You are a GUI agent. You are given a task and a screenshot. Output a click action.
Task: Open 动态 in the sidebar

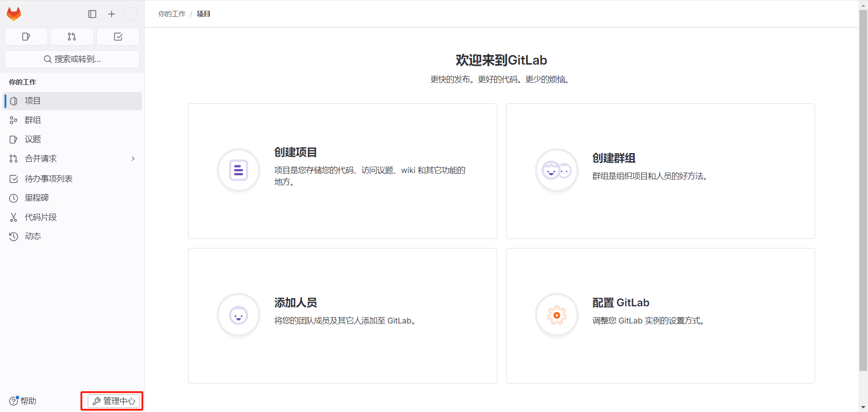tap(72, 236)
